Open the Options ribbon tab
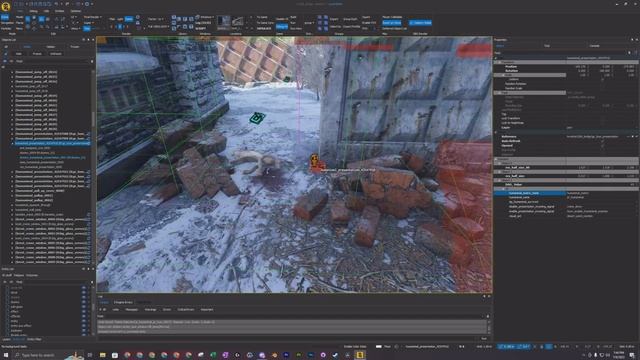 [76, 11]
